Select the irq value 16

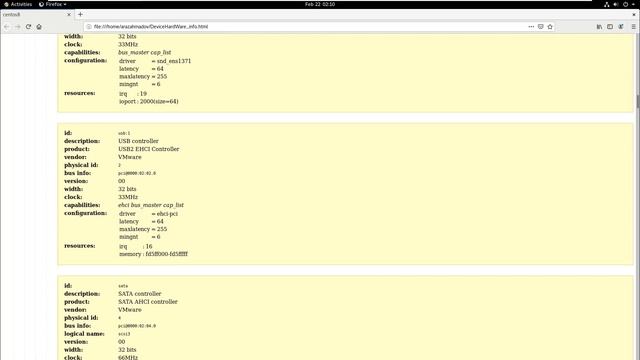coord(149,246)
